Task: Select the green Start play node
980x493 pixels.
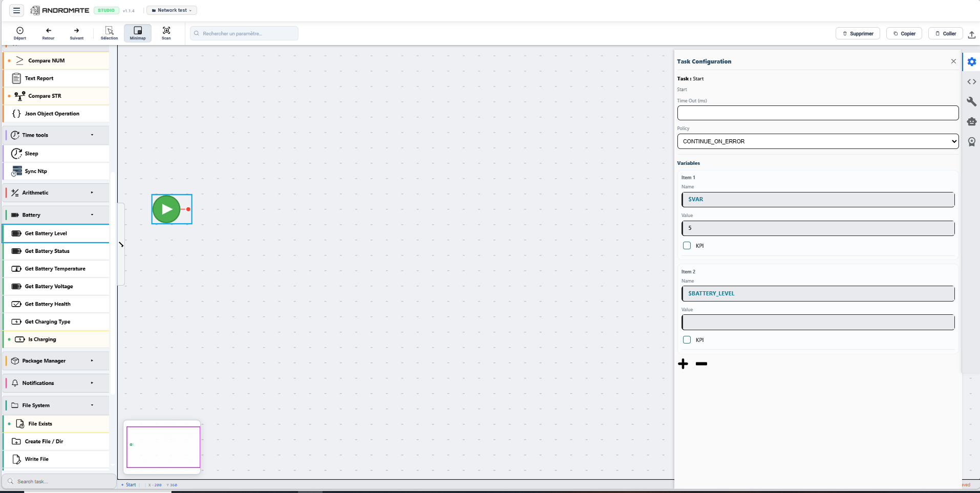Action: click(x=166, y=209)
